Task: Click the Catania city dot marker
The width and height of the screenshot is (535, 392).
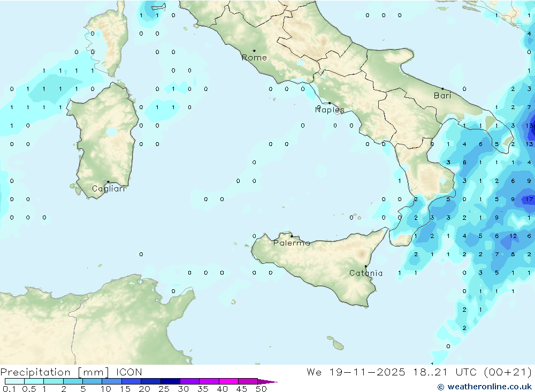Action: pyautogui.click(x=366, y=266)
